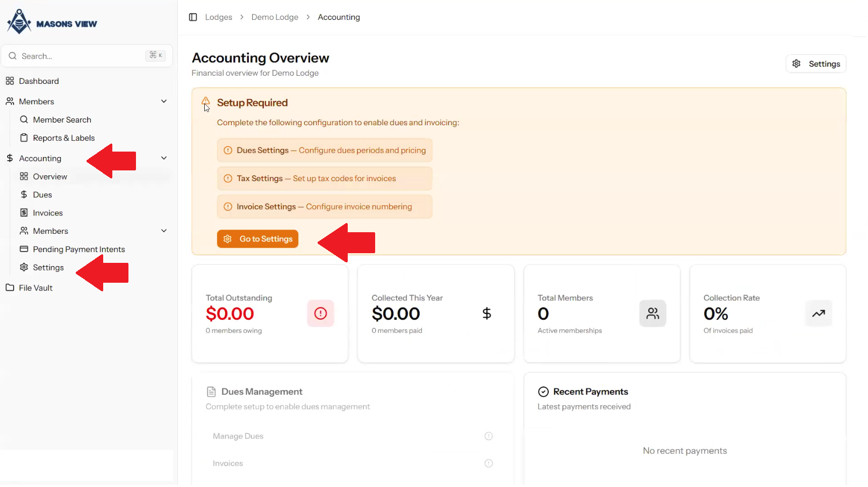Focus the sidebar Search field
The height and width of the screenshot is (487, 868).
[81, 56]
